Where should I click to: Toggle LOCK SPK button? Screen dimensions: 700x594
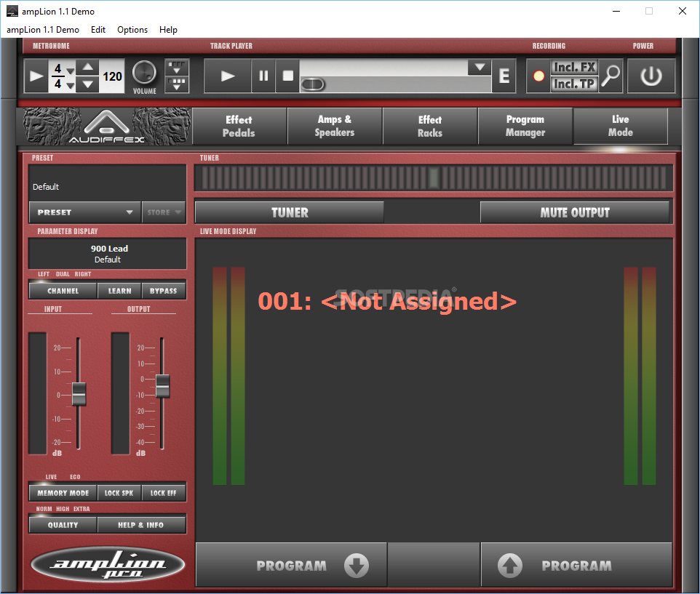(x=119, y=493)
